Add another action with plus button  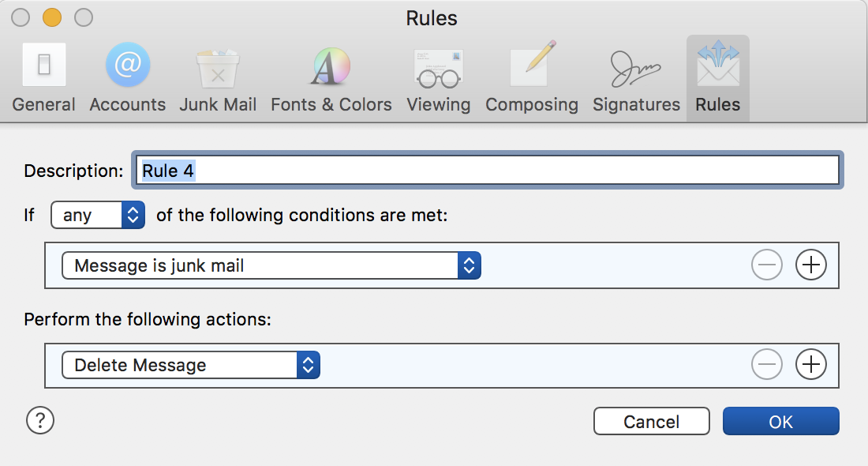pyautogui.click(x=811, y=365)
